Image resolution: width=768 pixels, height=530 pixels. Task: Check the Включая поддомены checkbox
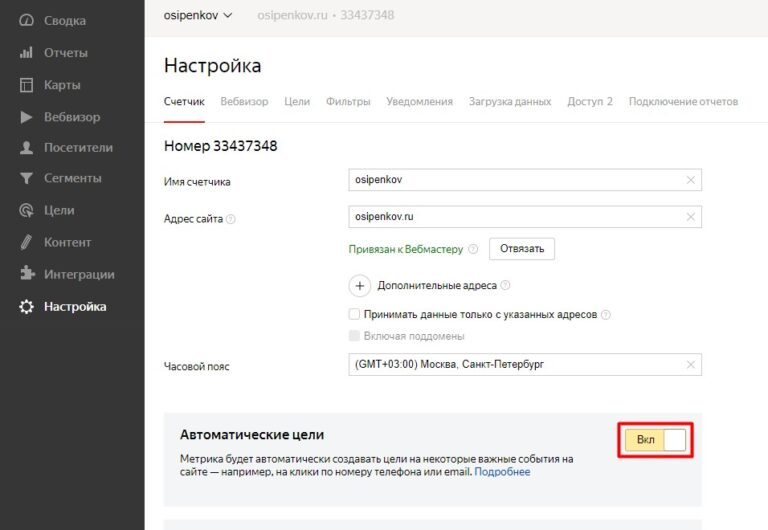(354, 336)
